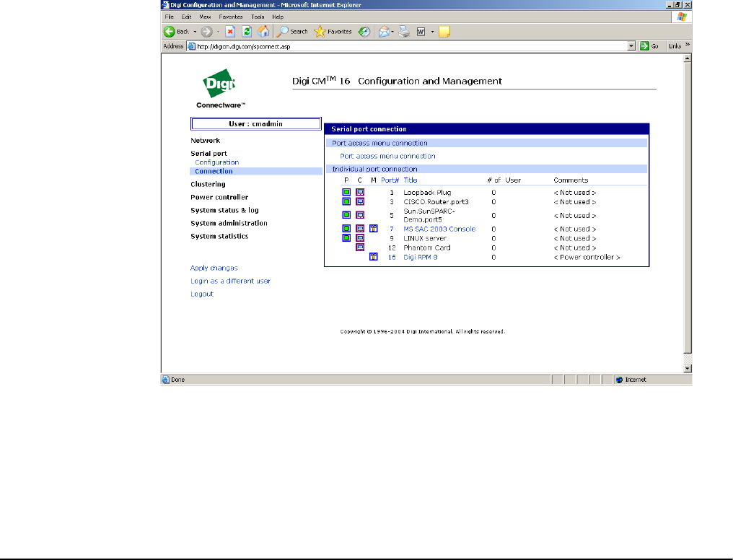733x560 pixels.
Task: Click the C connect icon for Loopback Plug
Action: pos(360,192)
